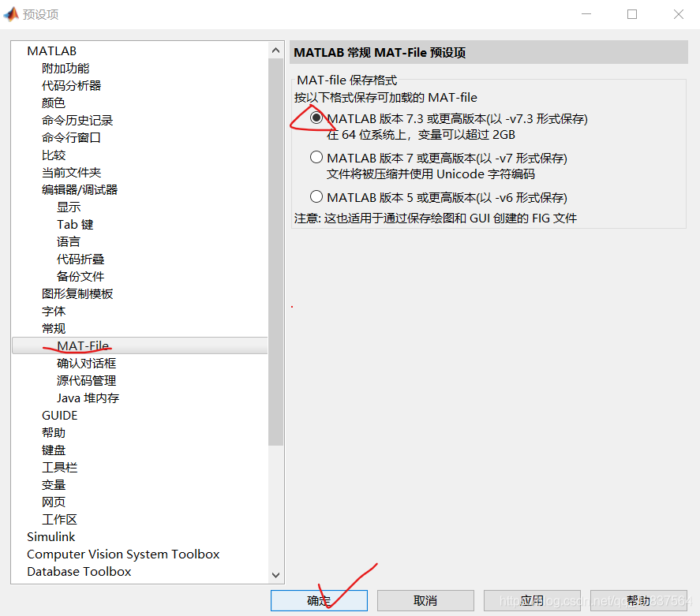Select the 语言 preferences item
Screen dimensions: 700x616
click(x=69, y=242)
